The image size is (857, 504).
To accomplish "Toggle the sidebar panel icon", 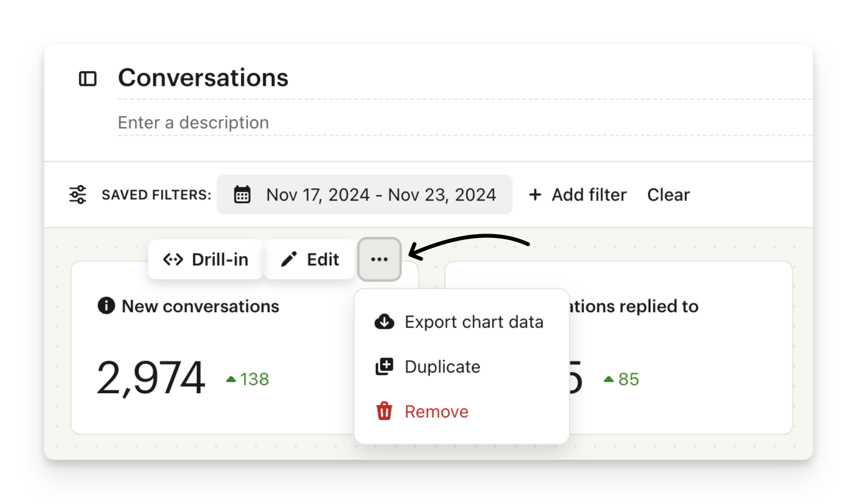I will 88,78.
